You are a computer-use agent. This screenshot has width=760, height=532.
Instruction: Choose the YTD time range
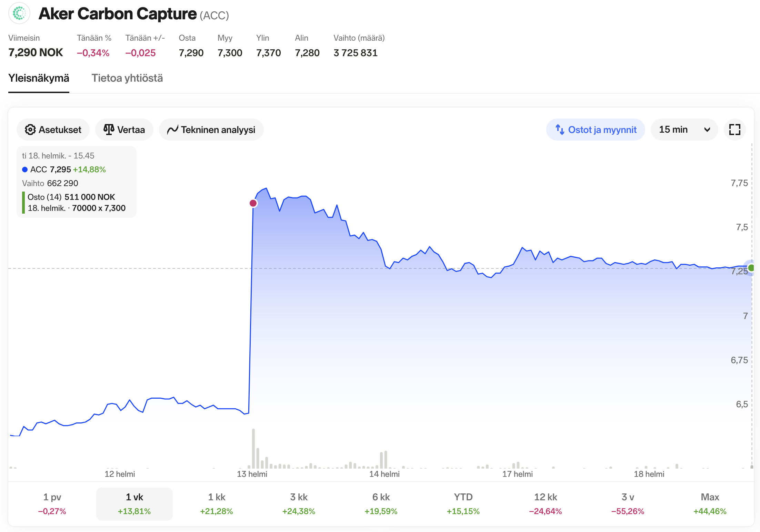click(463, 504)
